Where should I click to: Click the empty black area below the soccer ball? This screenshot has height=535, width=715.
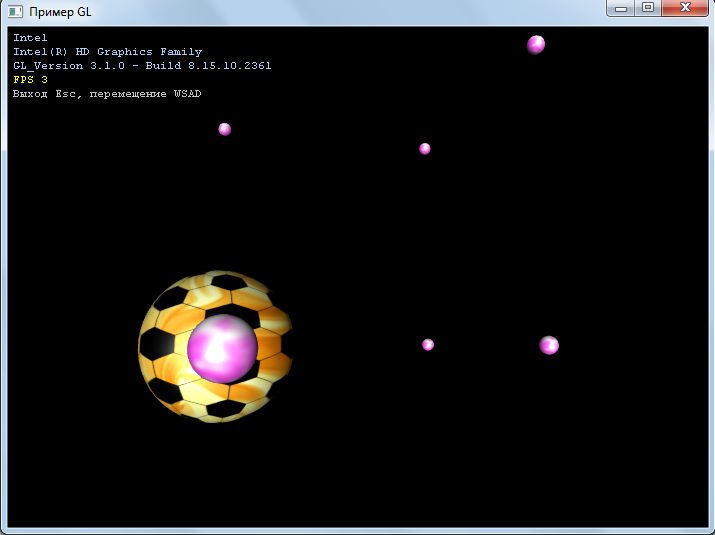click(x=215, y=470)
